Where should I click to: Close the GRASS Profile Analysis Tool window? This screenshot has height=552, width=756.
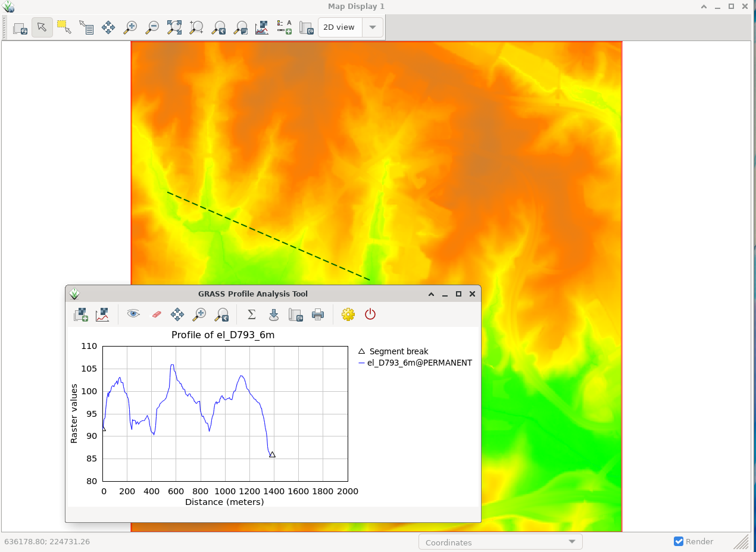coord(472,294)
